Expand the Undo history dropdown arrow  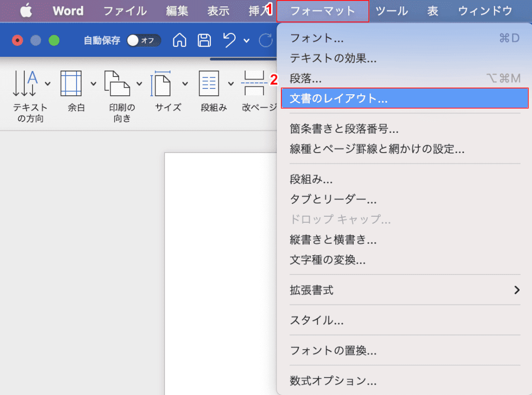(246, 40)
